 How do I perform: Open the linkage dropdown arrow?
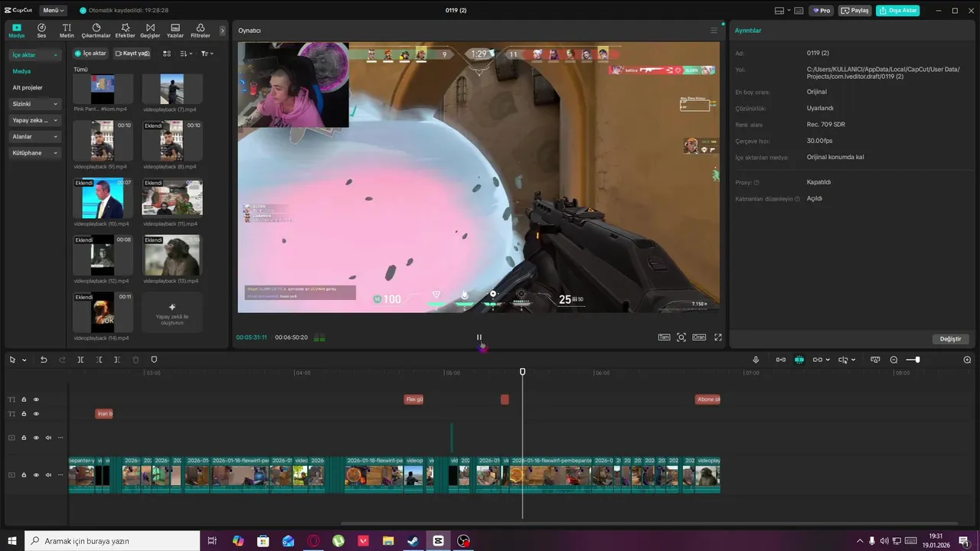point(828,360)
